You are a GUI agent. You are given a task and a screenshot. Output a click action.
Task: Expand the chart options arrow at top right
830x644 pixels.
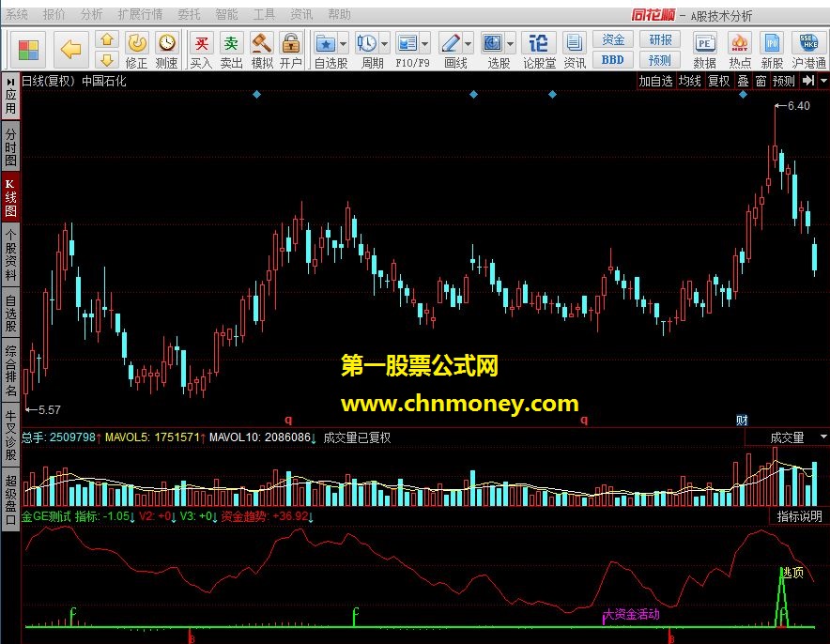click(x=823, y=81)
